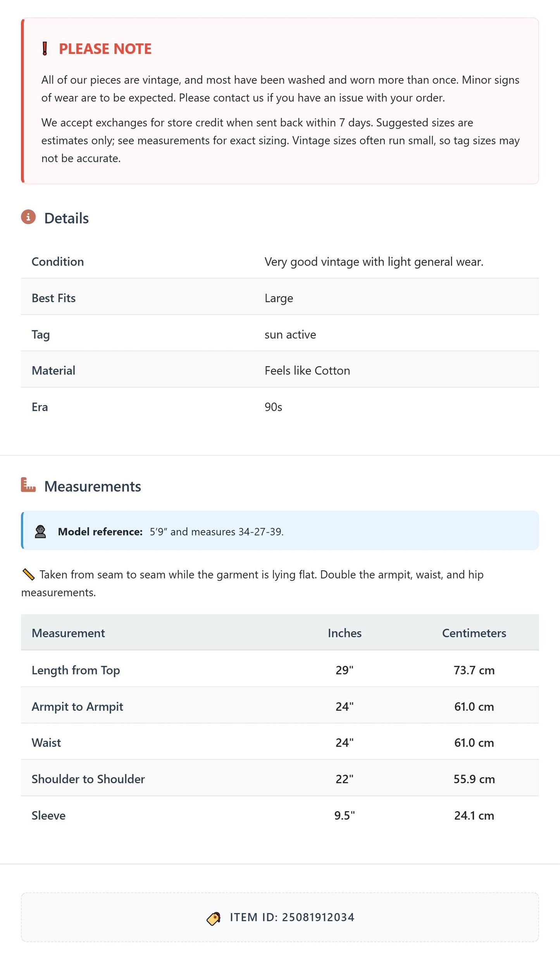Image resolution: width=560 pixels, height=960 pixels.
Task: Click the Centimeters column header
Action: tap(474, 633)
